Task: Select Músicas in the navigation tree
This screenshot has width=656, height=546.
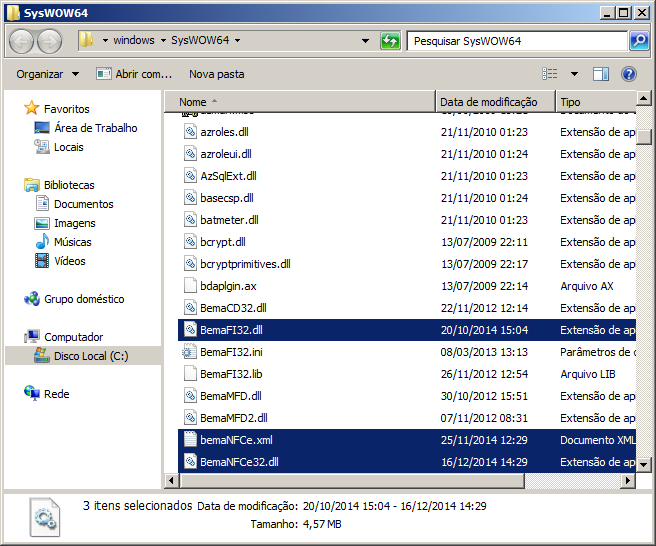Action: (x=72, y=242)
